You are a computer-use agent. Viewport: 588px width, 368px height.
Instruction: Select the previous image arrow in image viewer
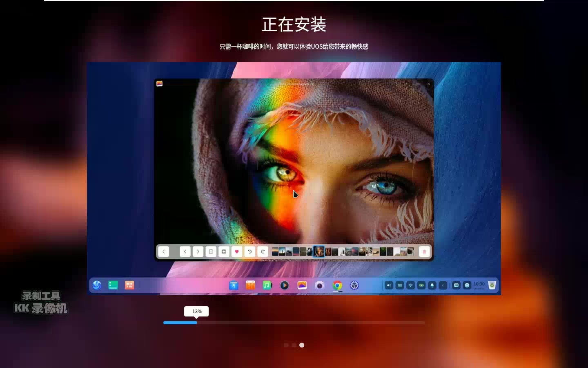185,251
